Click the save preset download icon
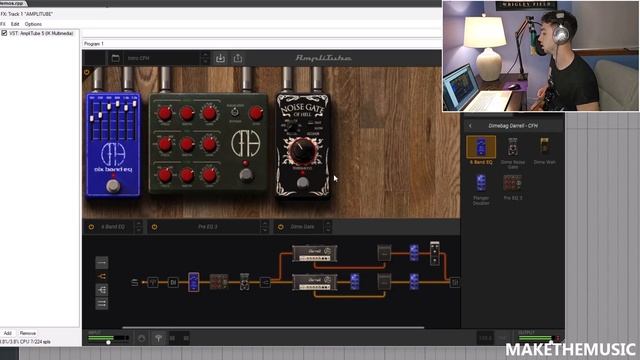 220,58
